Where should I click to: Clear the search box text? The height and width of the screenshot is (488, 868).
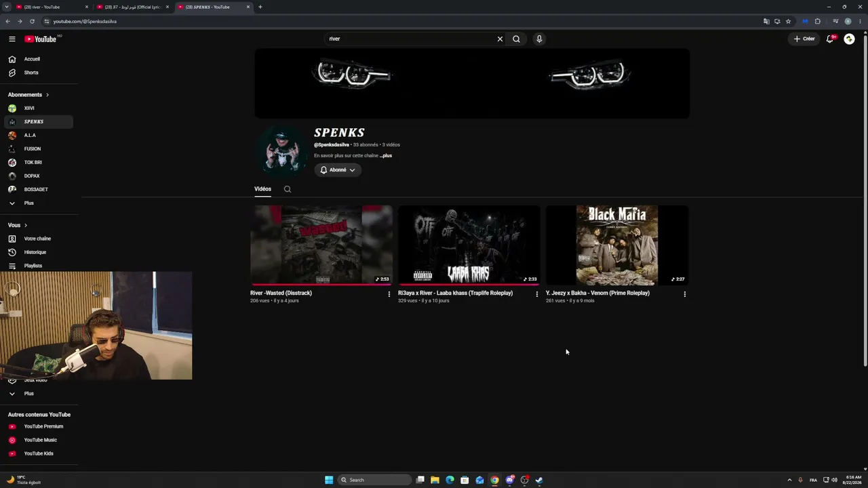click(x=500, y=39)
